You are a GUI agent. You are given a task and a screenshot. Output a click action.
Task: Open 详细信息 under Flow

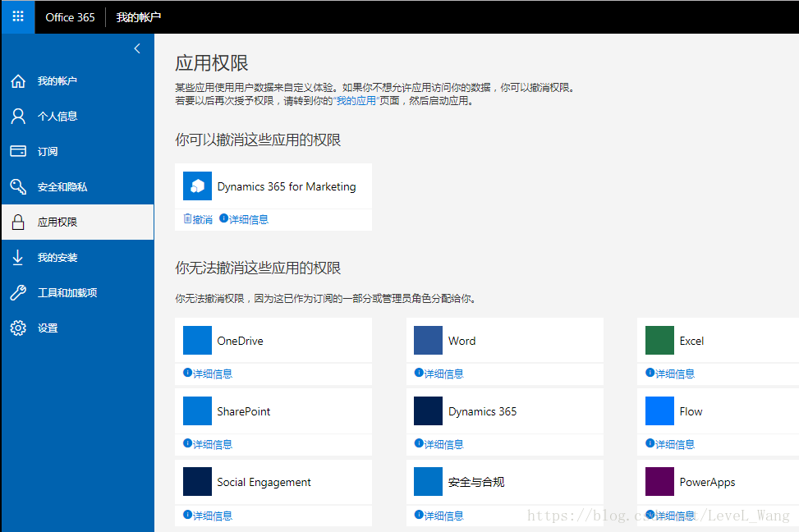pos(669,444)
